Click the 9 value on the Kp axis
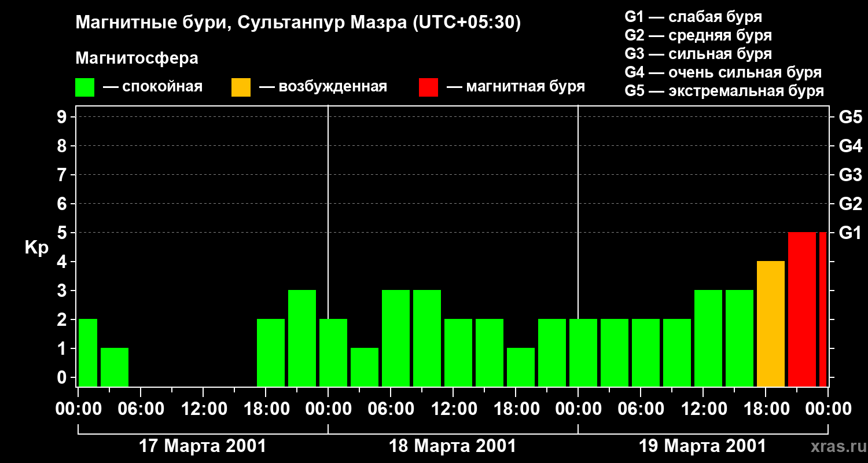 (x=63, y=117)
